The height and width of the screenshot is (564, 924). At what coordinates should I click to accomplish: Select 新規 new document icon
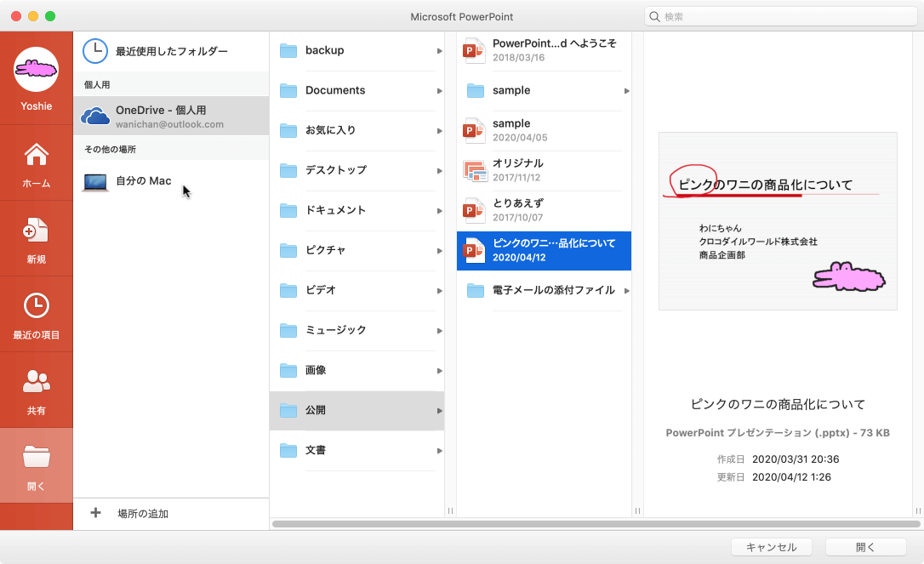[x=36, y=231]
